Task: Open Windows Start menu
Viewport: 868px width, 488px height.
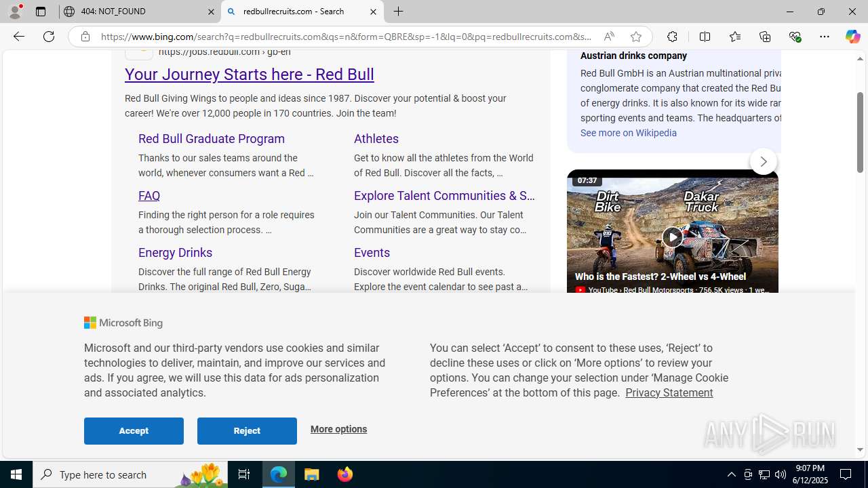Action: (x=16, y=474)
